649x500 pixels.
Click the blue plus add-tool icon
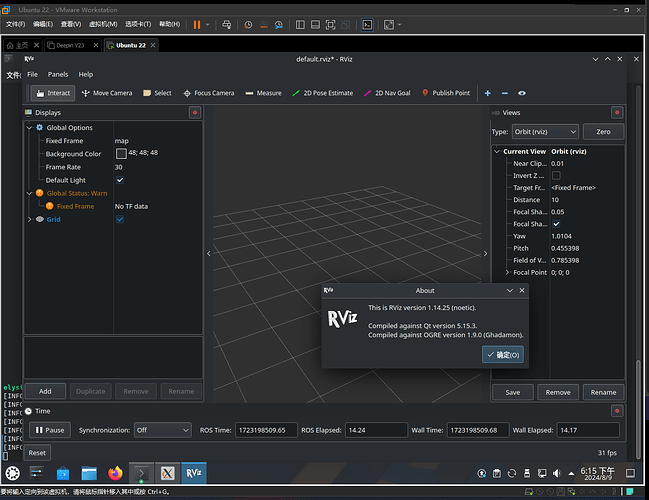point(488,93)
